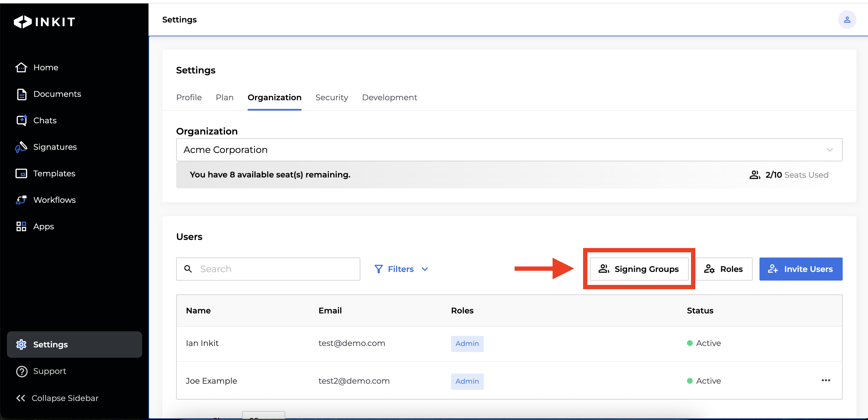Click Active status for Ian Inkit
Image resolution: width=868 pixels, height=420 pixels.
tap(704, 343)
